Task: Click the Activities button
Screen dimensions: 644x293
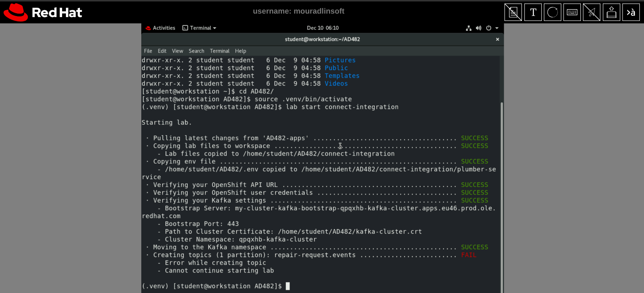Action: (160, 28)
